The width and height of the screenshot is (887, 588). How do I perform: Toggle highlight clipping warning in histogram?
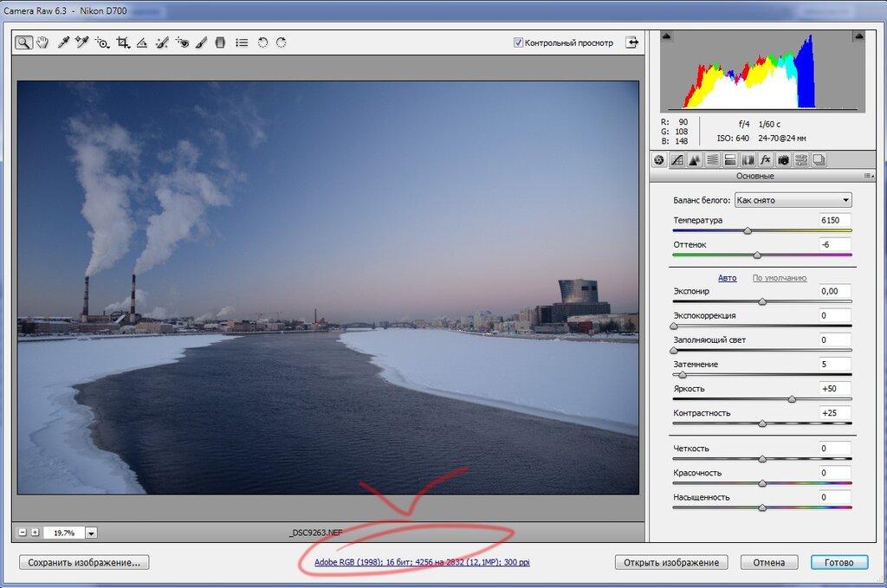tap(858, 36)
